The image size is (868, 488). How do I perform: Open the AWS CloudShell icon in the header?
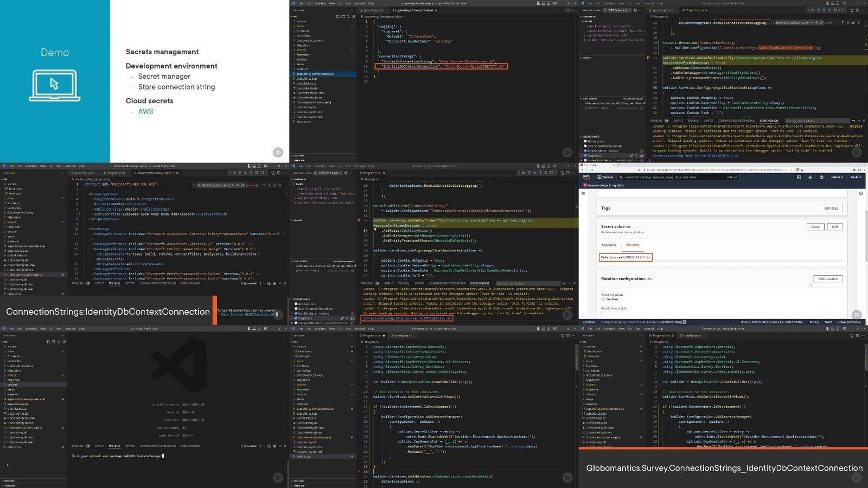[799, 177]
